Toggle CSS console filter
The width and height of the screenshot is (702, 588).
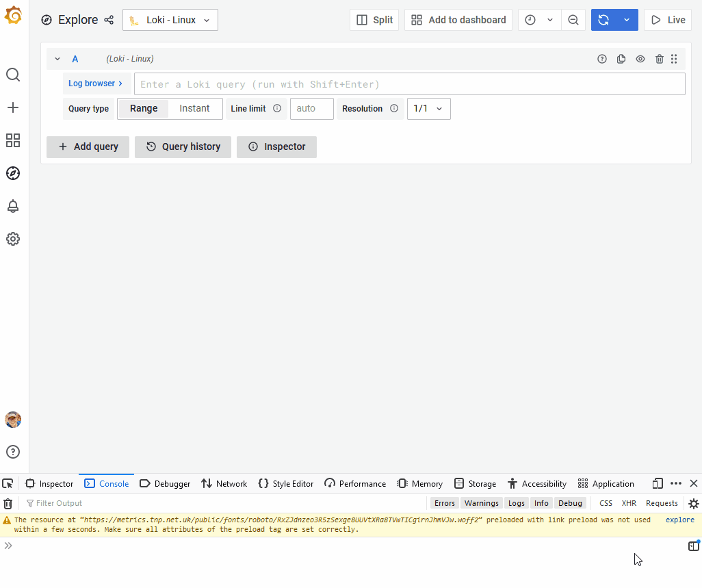(606, 503)
